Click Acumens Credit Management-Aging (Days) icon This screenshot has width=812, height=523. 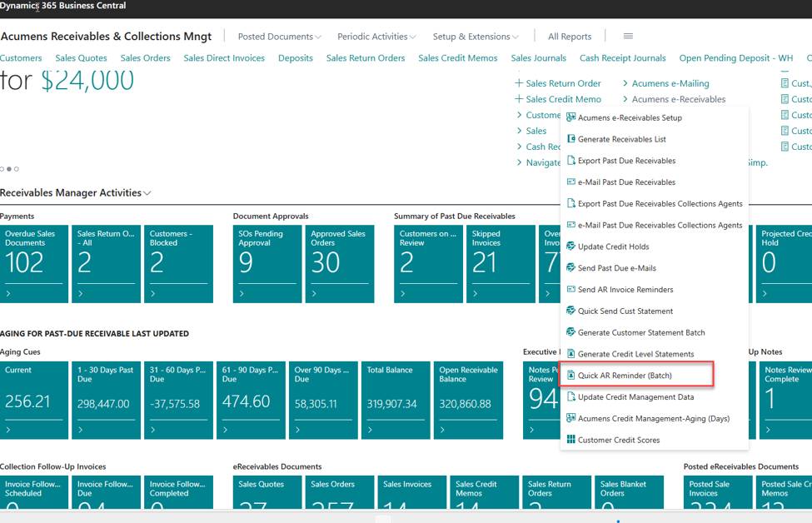click(570, 418)
